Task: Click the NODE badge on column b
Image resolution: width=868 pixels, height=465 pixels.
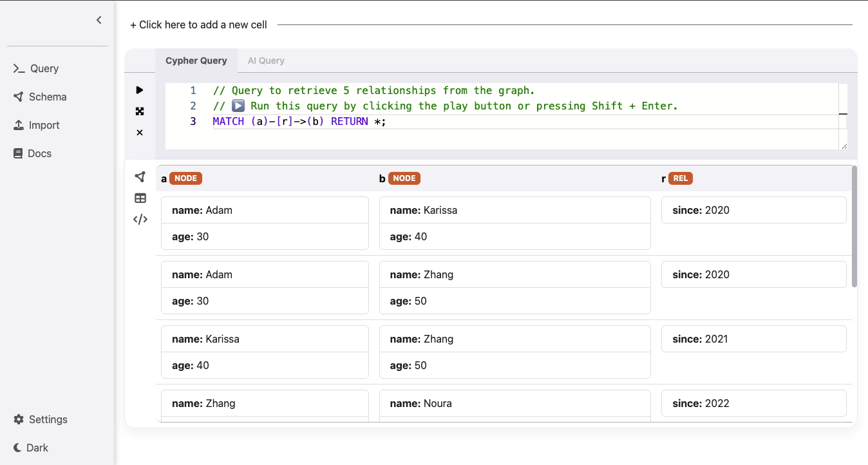Action: tap(404, 178)
